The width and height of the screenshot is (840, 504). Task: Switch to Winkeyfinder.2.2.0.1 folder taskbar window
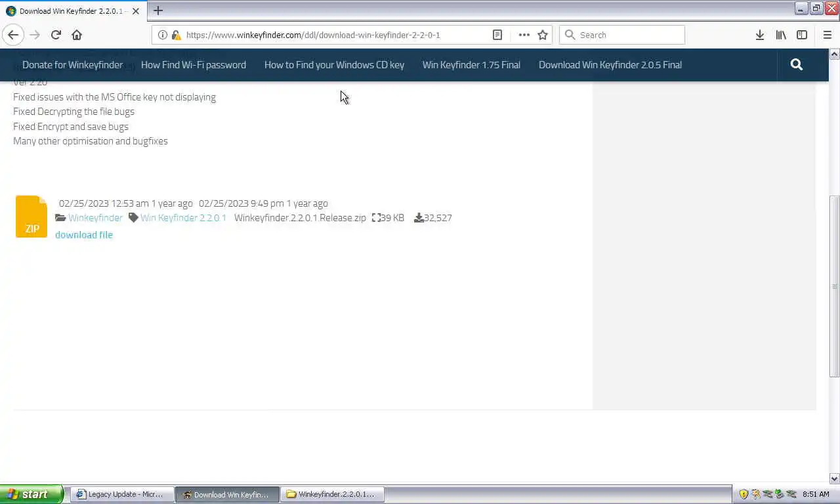333,494
